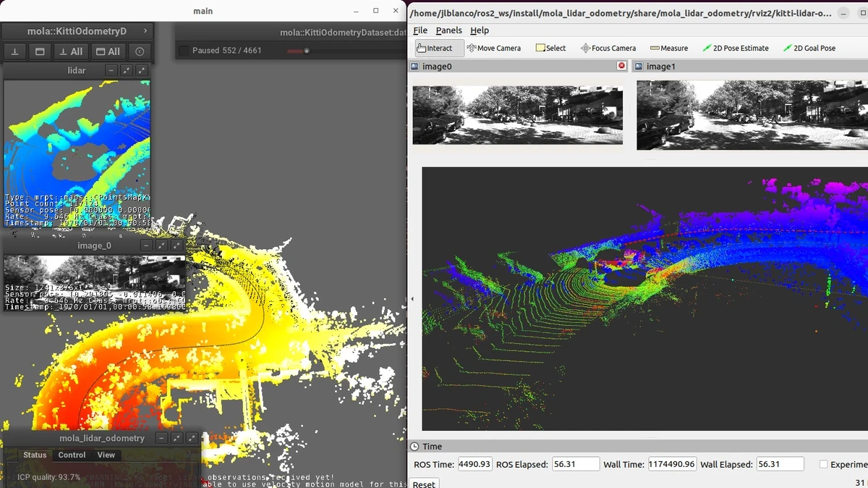Open the Panels menu in RViz
868x488 pixels.
(x=448, y=30)
